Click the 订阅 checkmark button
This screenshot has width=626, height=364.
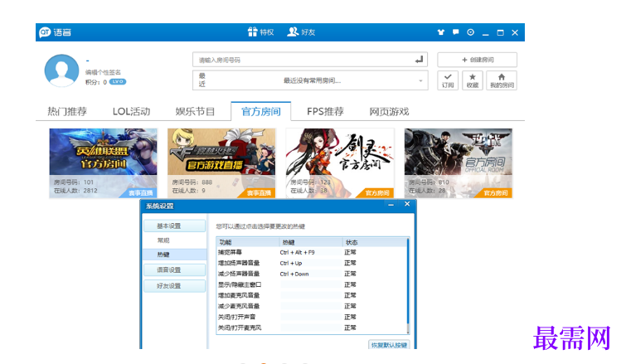click(x=448, y=80)
